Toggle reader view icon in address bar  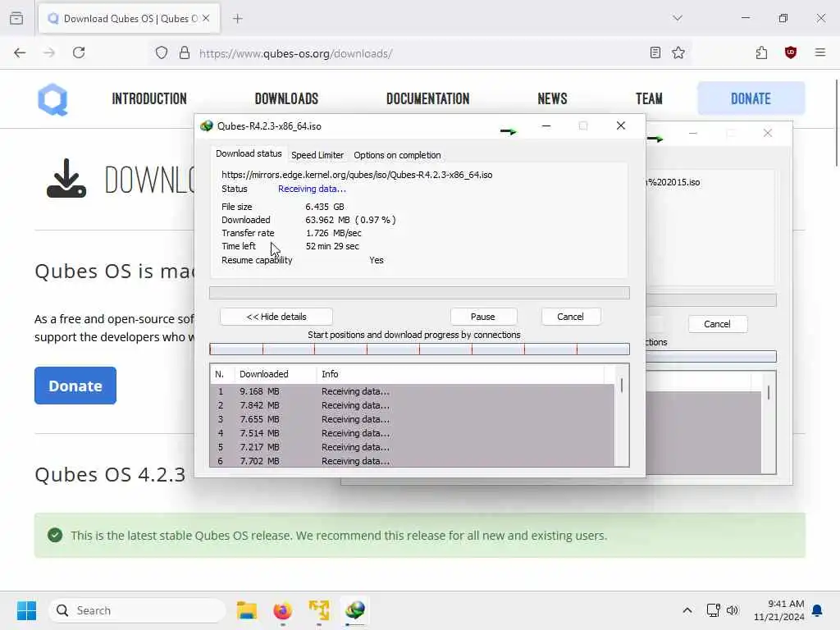coord(655,52)
